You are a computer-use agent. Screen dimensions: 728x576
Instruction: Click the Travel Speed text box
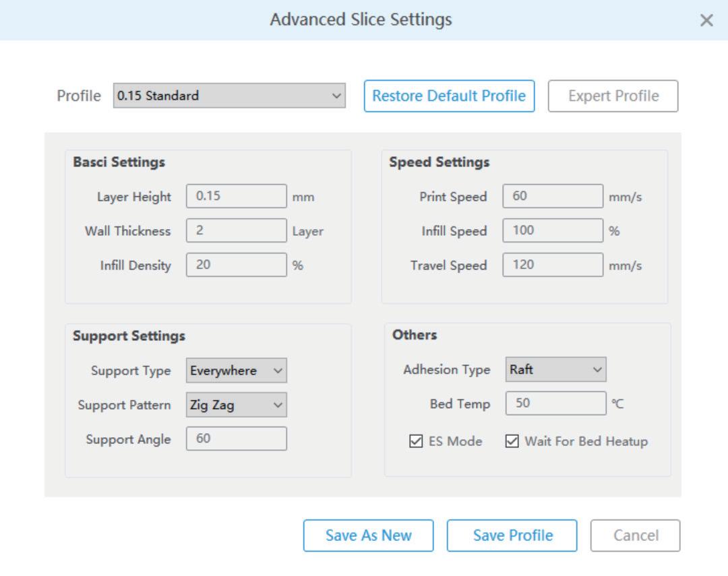point(553,265)
